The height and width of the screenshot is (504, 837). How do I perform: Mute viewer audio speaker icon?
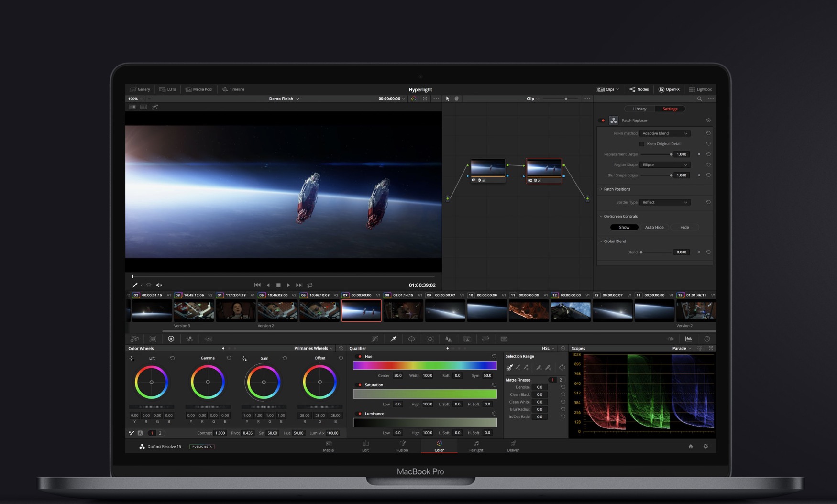tap(159, 285)
